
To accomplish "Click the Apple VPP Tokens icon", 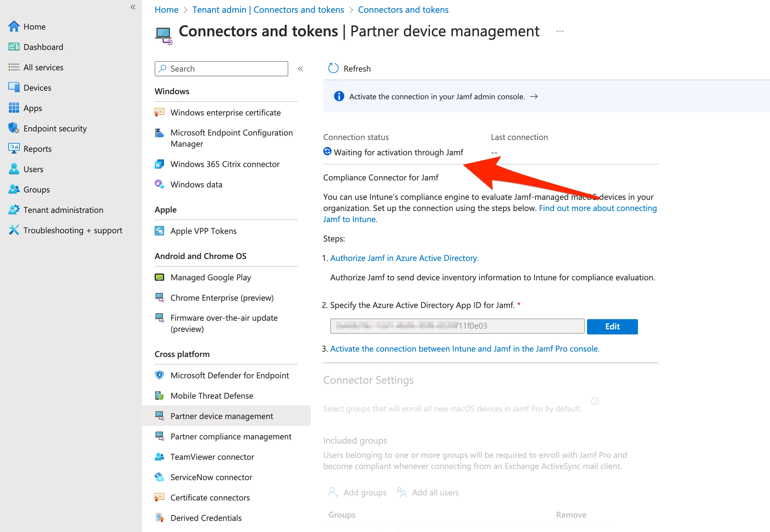I will pos(159,231).
